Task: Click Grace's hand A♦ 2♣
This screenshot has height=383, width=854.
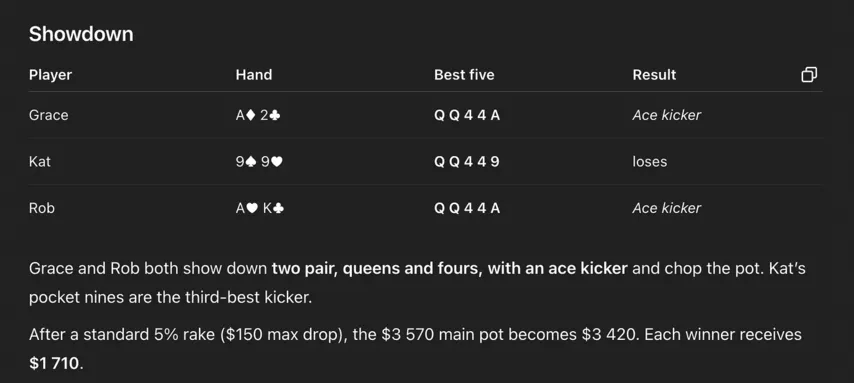Action: click(258, 115)
